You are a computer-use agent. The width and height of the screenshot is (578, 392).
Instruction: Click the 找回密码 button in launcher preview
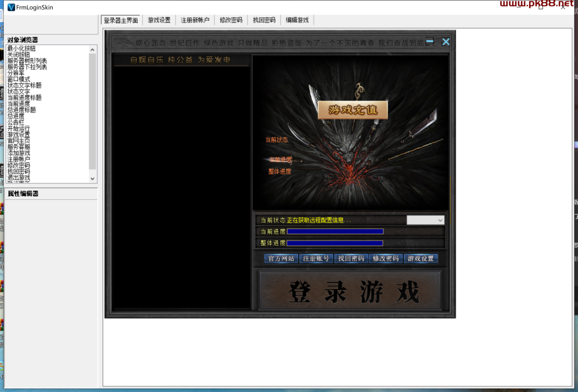(x=351, y=259)
